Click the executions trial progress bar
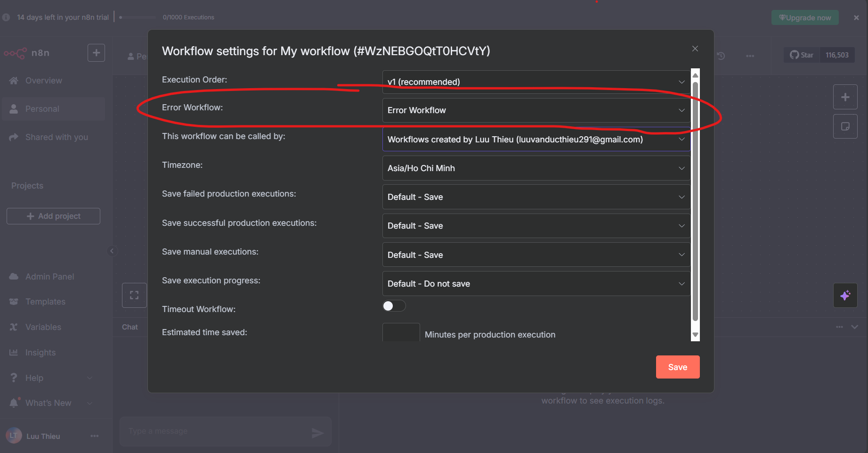Screen dimensions: 868x453 138,17
